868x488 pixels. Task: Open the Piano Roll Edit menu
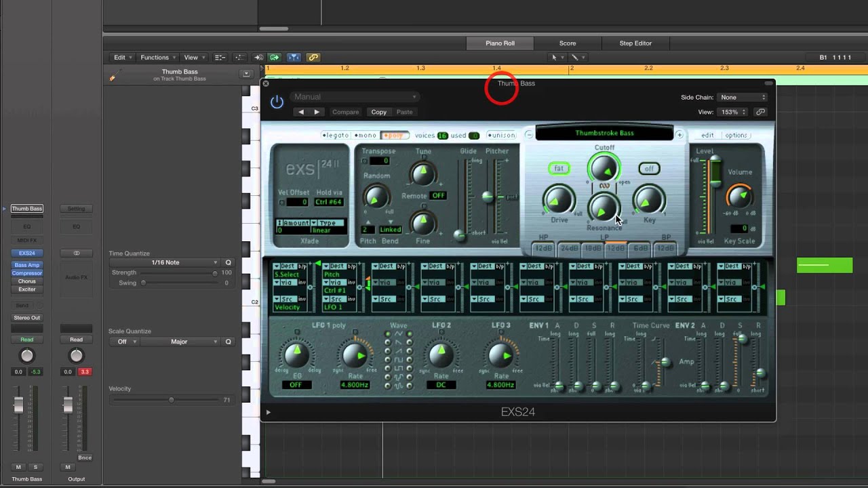tap(122, 58)
